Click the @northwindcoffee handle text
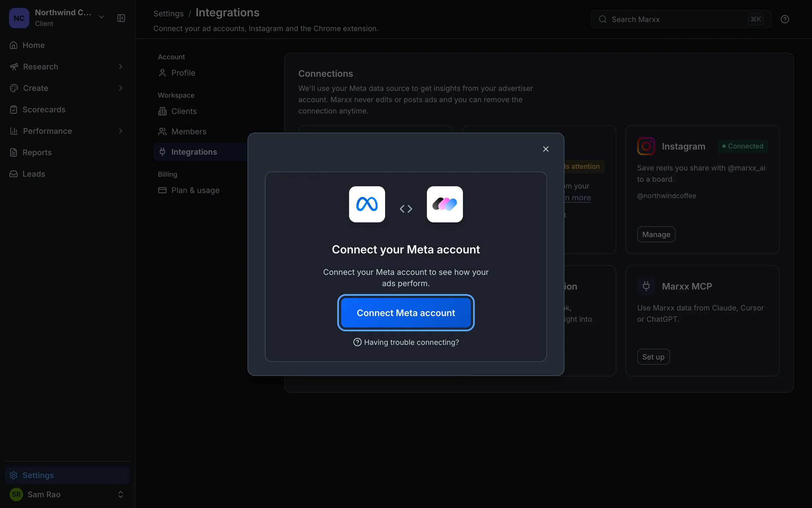This screenshot has height=508, width=812. pos(667,196)
